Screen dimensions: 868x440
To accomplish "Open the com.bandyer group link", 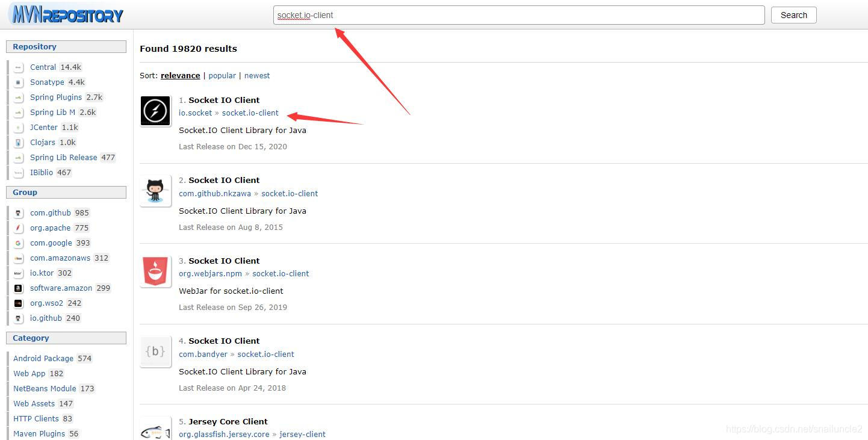I will [203, 355].
